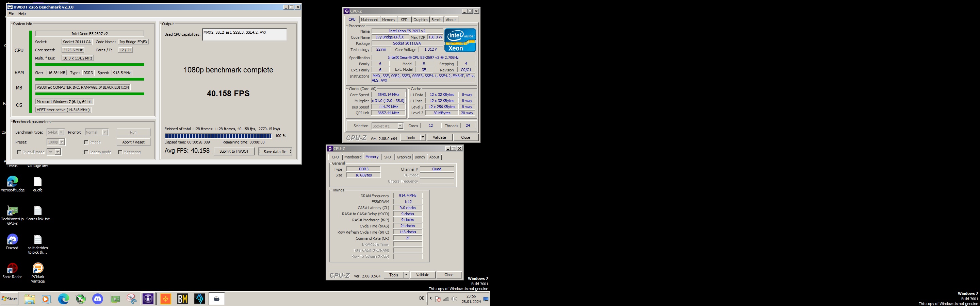Toggle Pmode checkbox

pos(86,142)
